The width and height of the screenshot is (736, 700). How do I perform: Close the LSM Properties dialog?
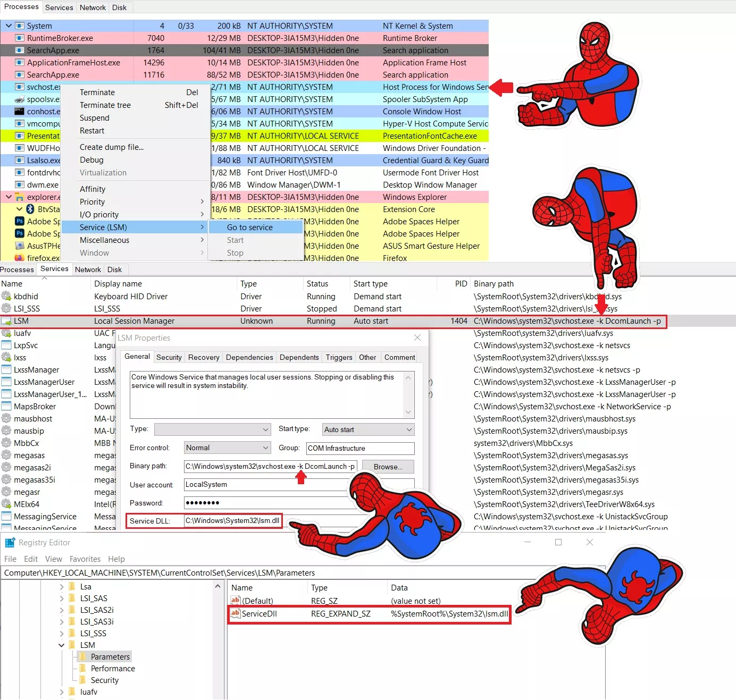(417, 338)
